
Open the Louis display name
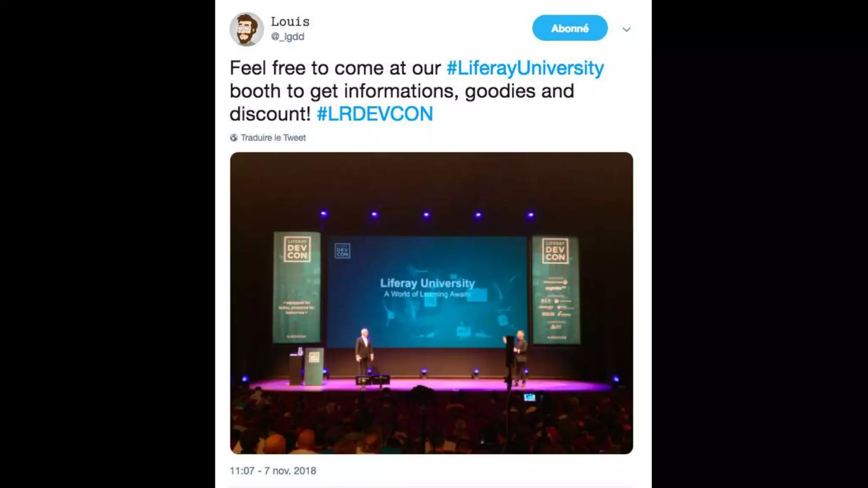[290, 22]
